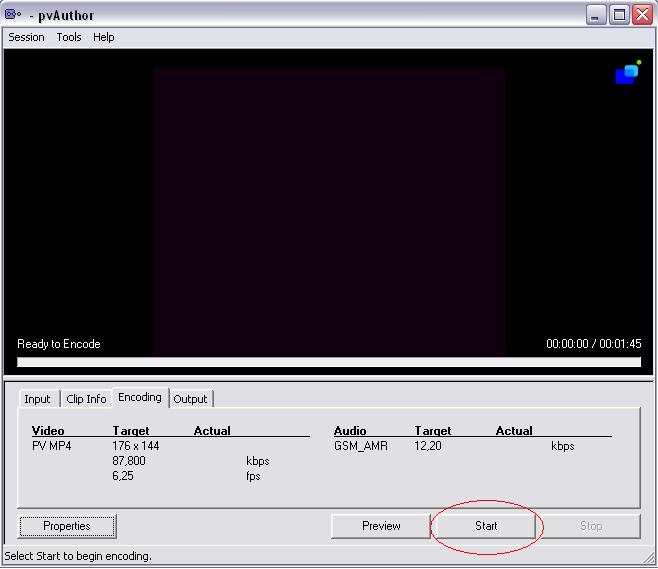Click the 00:00:00 / 00:01:45 time display
The image size is (658, 569).
click(x=594, y=344)
